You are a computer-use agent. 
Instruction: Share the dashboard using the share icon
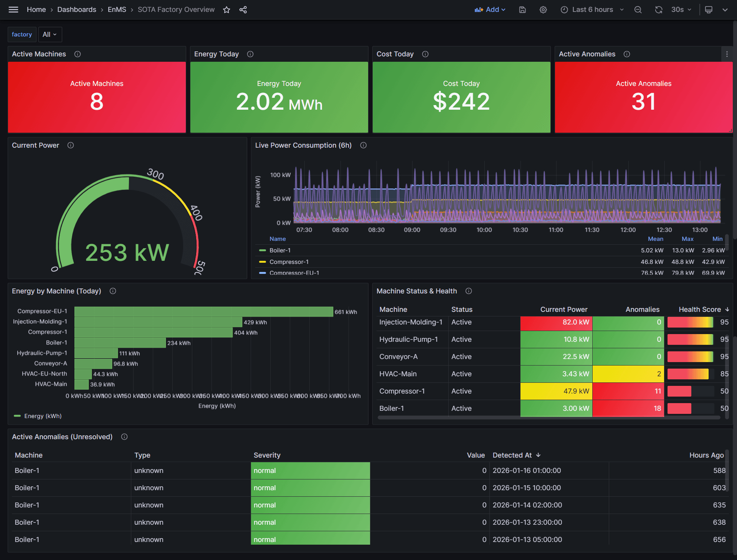pyautogui.click(x=243, y=10)
